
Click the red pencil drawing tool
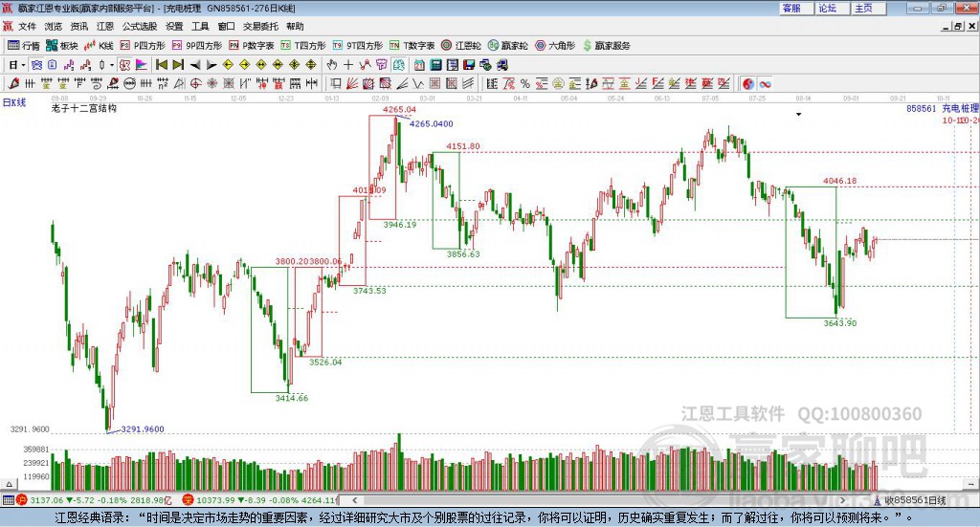click(13, 83)
